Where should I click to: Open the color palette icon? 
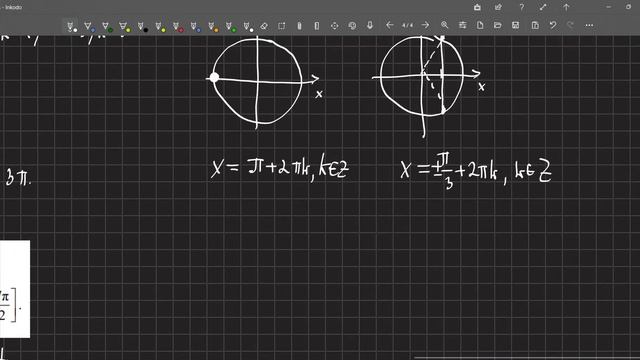coord(352,26)
